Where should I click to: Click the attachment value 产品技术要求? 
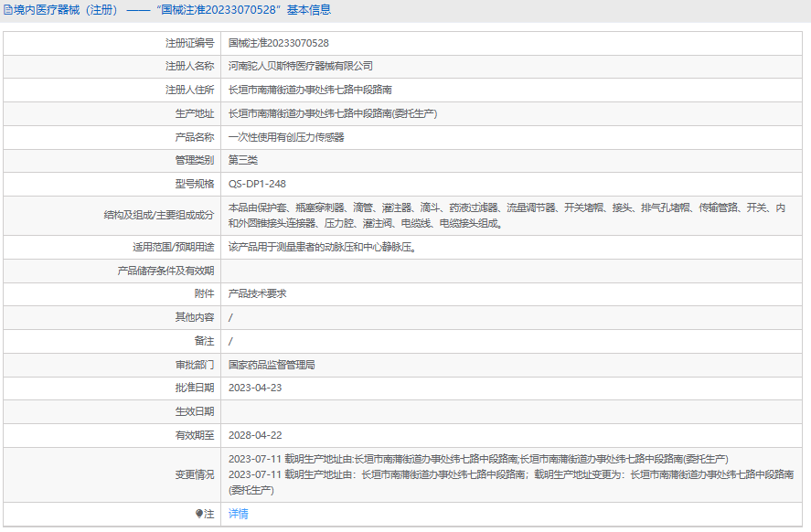tap(257, 294)
